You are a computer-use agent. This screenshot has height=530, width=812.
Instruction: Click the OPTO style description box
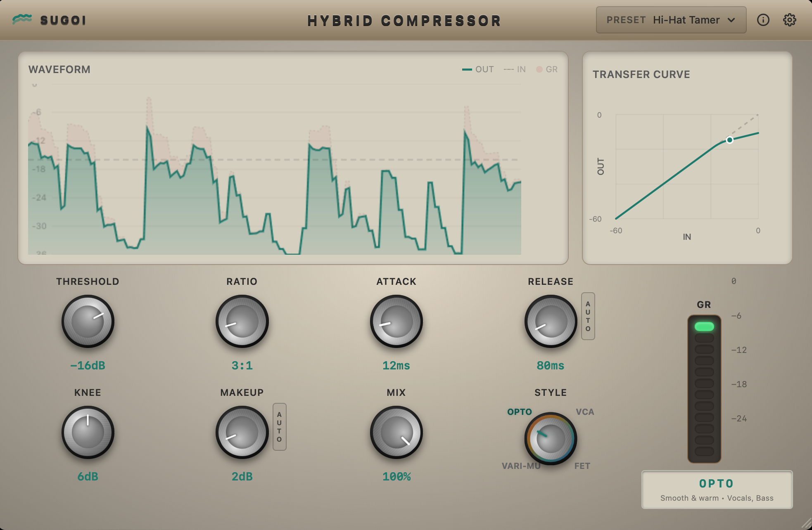717,490
